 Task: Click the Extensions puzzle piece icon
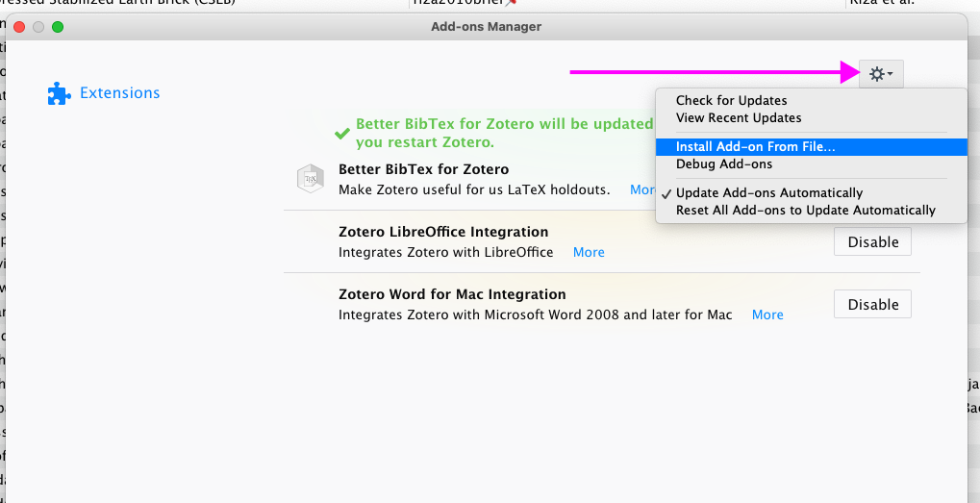[x=59, y=93]
